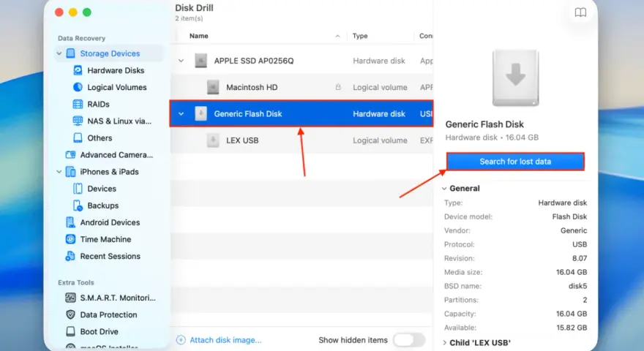Click the Attach disk image... link
The image size is (644, 351).
pos(225,340)
